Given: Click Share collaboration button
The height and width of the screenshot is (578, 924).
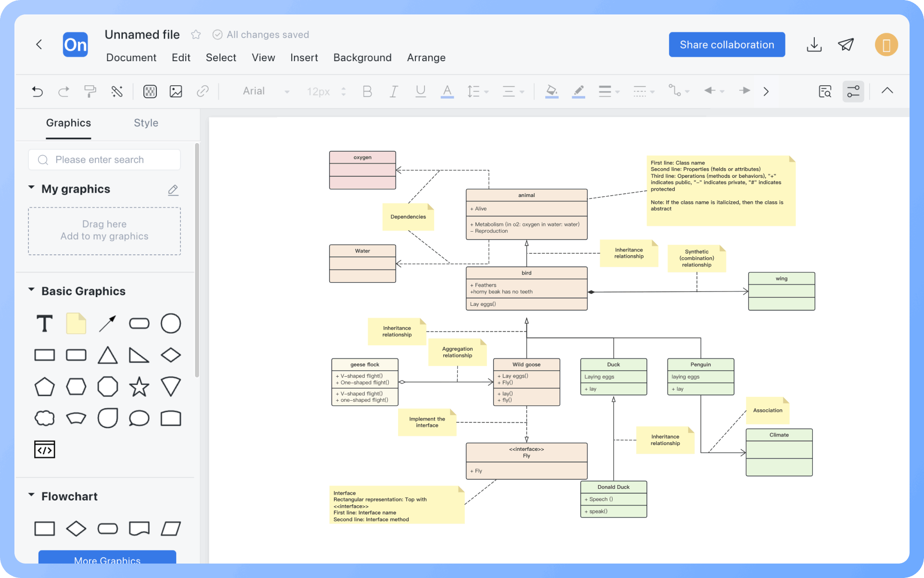Looking at the screenshot, I should (x=727, y=45).
